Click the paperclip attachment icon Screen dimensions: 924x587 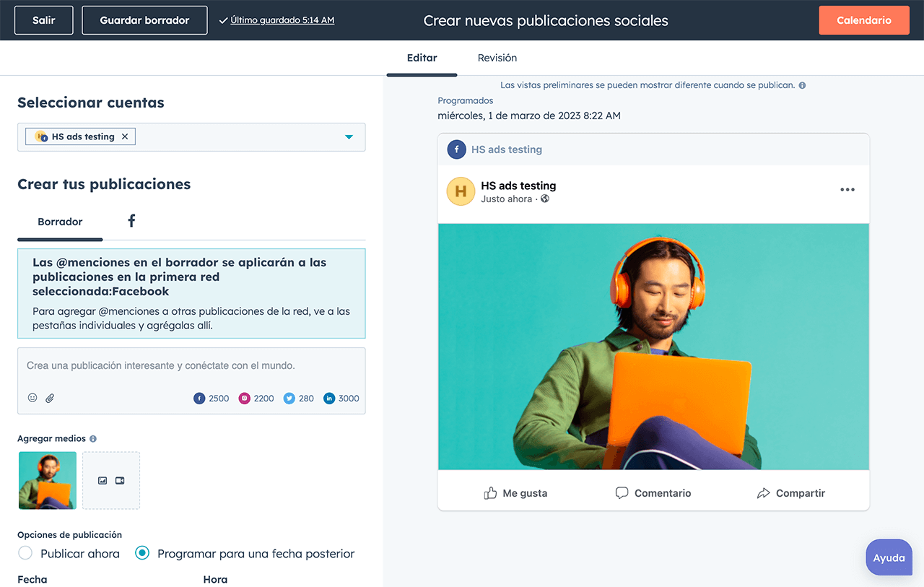coord(50,398)
